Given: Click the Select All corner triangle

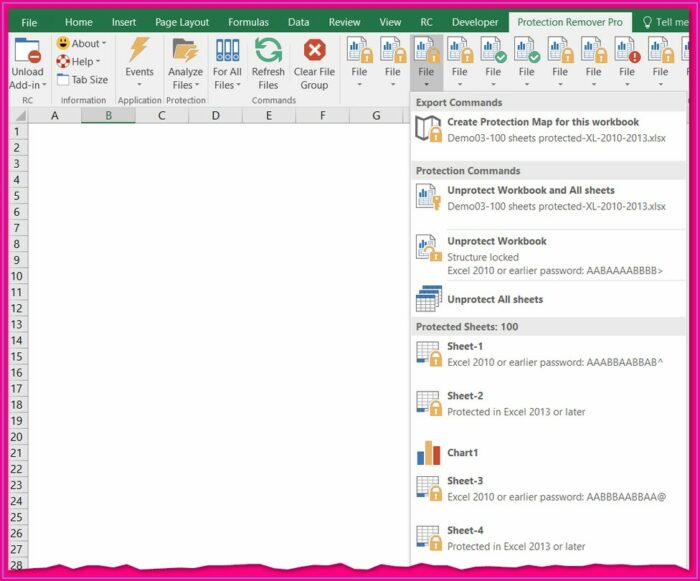Looking at the screenshot, I should tap(20, 116).
